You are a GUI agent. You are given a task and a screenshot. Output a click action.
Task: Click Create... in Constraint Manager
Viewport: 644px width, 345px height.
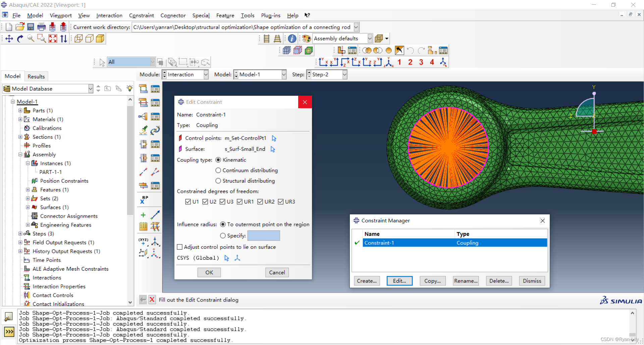coord(367,281)
